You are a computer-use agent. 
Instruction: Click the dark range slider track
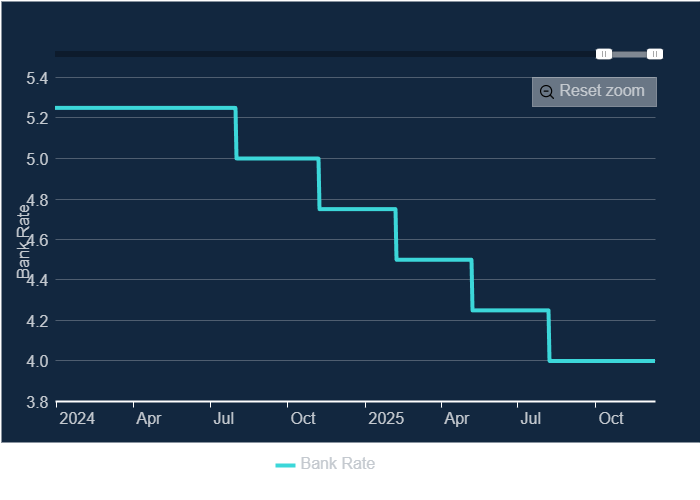tap(320, 54)
